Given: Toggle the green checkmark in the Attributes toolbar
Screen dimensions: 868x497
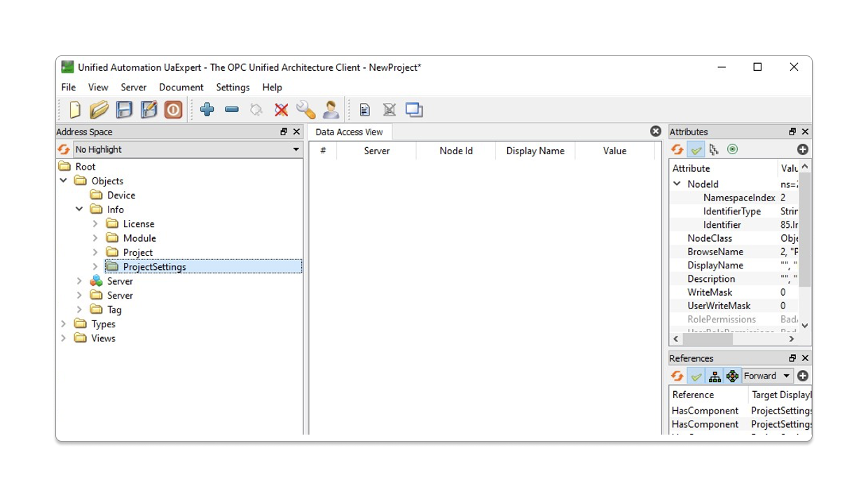Looking at the screenshot, I should [x=696, y=149].
